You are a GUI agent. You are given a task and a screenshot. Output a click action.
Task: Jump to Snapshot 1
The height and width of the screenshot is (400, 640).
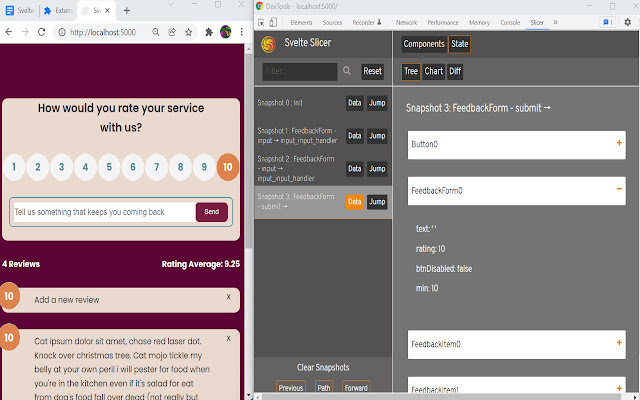click(x=377, y=136)
